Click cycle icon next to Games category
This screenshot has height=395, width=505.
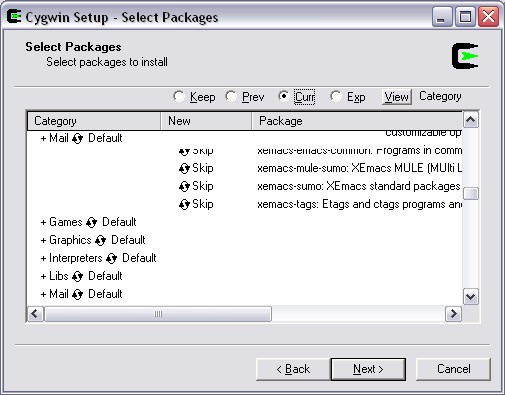click(x=91, y=222)
